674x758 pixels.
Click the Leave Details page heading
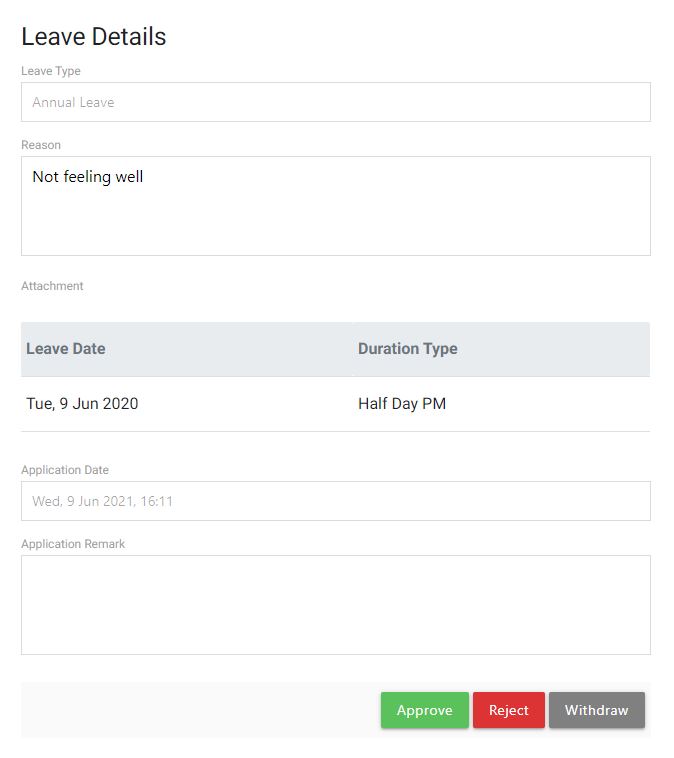click(94, 37)
